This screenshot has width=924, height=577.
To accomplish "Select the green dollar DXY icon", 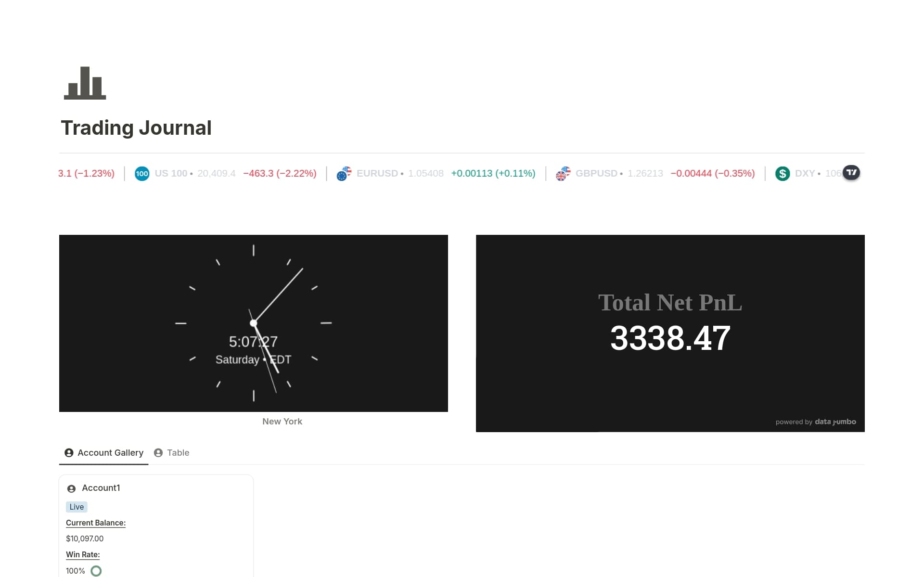I will 782,173.
